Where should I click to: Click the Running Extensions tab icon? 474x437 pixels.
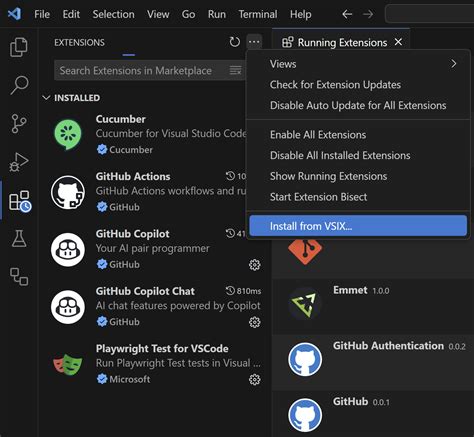click(288, 42)
